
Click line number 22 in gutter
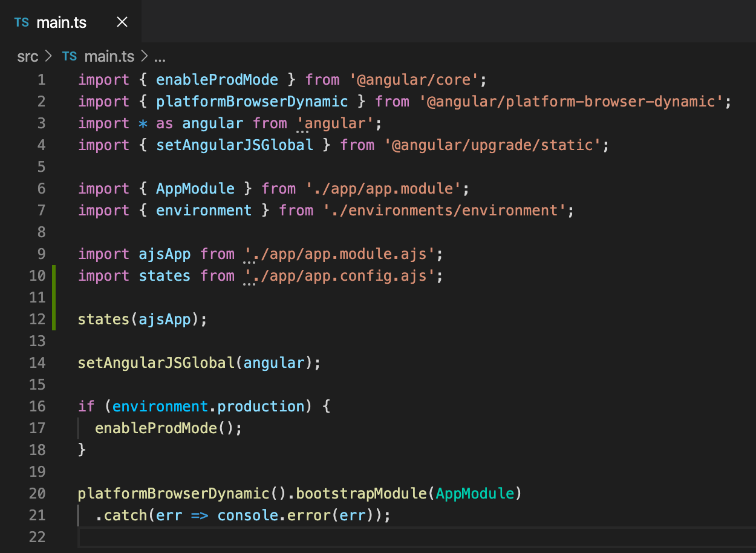(x=37, y=537)
